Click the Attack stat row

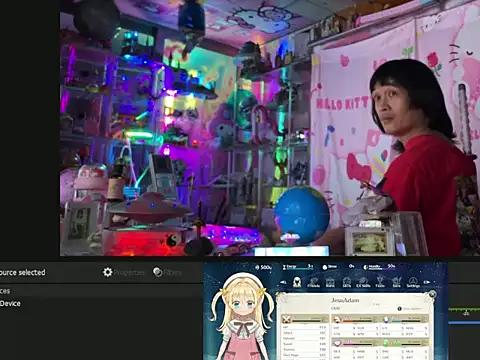click(x=305, y=333)
